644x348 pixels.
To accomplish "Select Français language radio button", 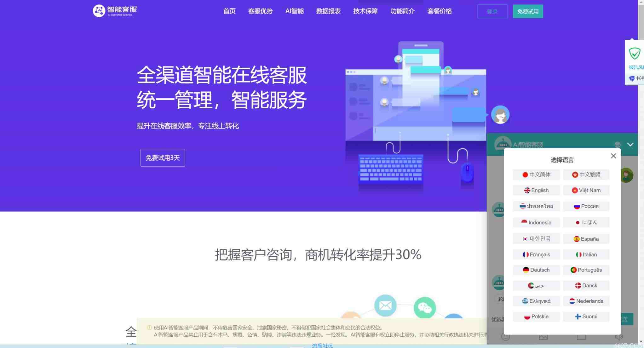I will tap(536, 254).
